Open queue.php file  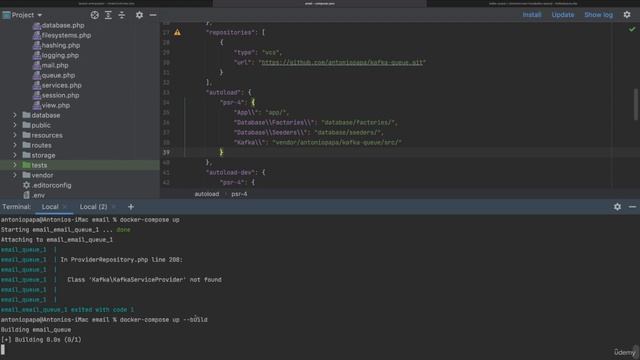tap(58, 76)
